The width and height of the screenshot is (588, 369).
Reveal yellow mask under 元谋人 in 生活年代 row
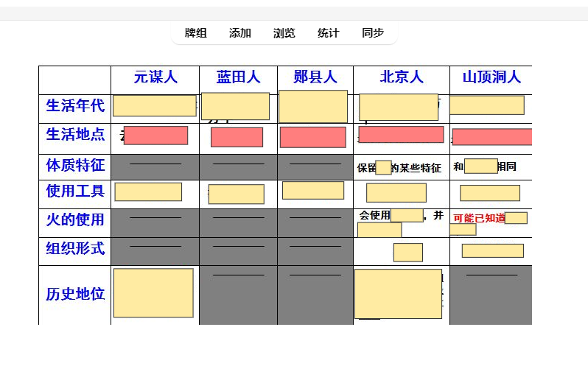(155, 105)
